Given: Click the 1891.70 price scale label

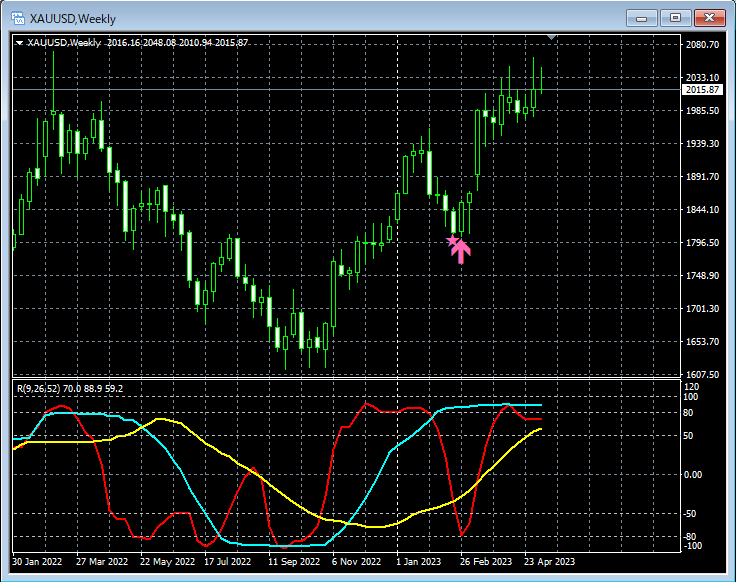Looking at the screenshot, I should [x=702, y=176].
